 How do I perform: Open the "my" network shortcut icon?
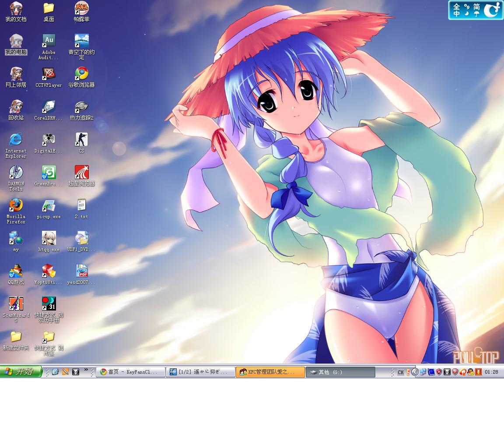click(16, 242)
